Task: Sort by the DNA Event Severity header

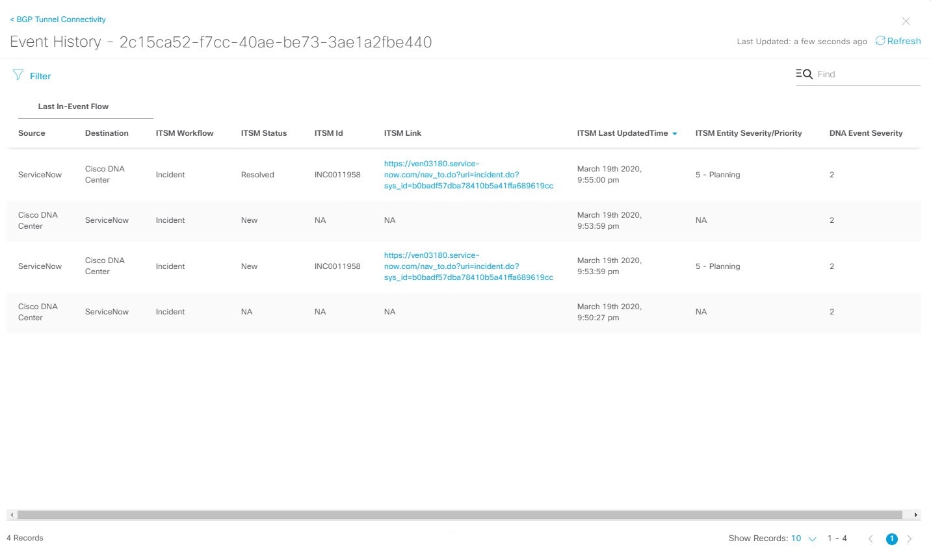Action: pyautogui.click(x=866, y=133)
